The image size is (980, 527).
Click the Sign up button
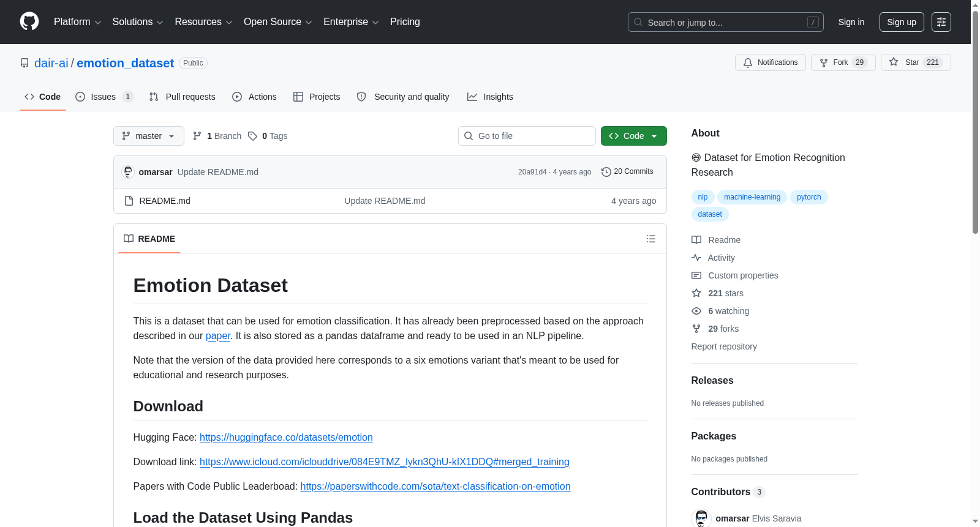point(902,22)
